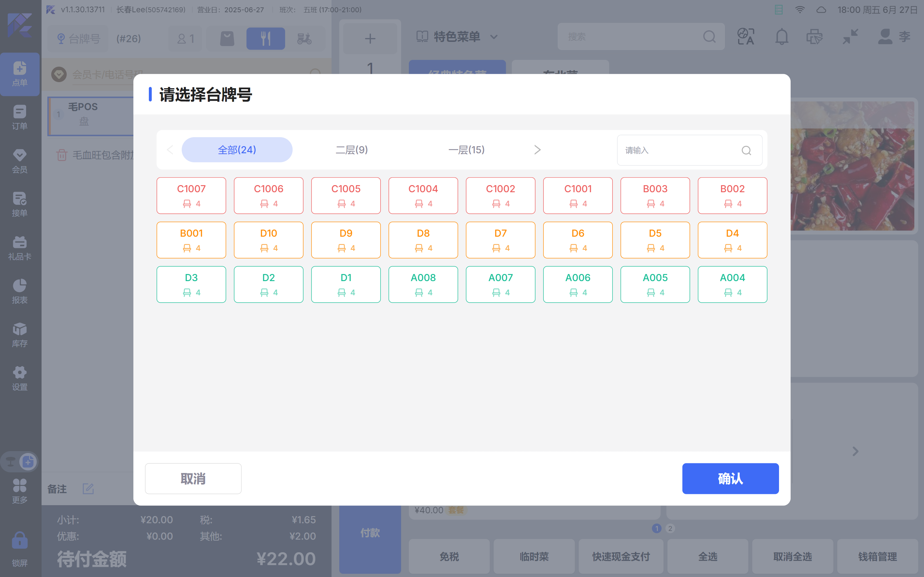Select table D1
924x577 pixels.
point(346,284)
